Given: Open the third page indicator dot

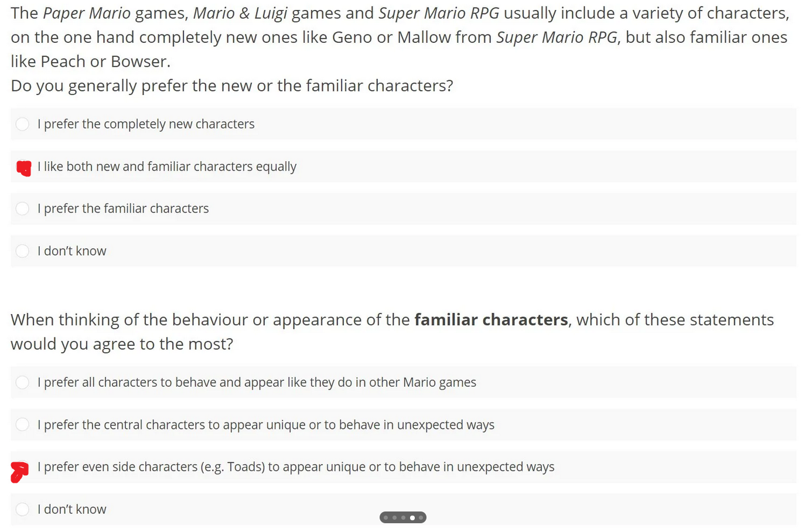Looking at the screenshot, I should click(x=403, y=517).
